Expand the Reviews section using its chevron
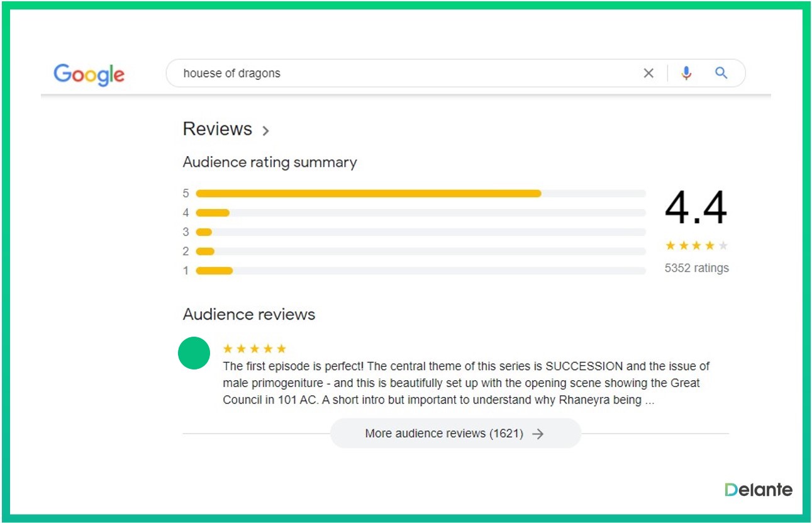 [x=266, y=131]
